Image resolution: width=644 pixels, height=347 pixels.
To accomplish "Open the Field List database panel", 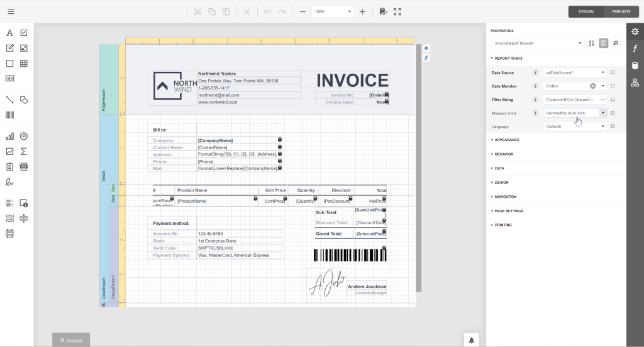I will [635, 65].
